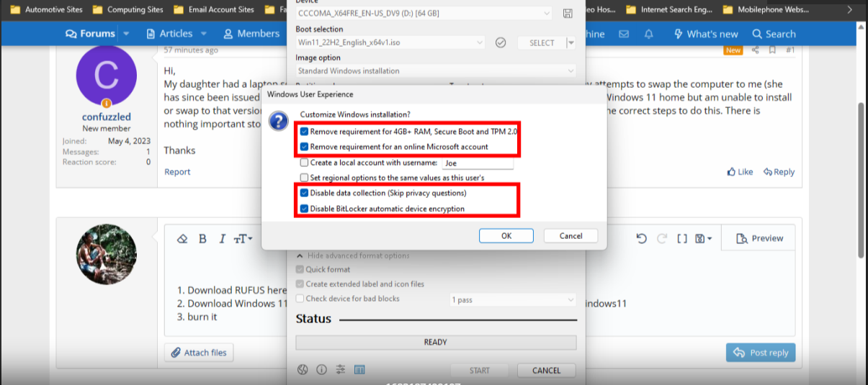Toggle bold in the reply editor
Viewport: 868px width, 385px height.
click(202, 238)
